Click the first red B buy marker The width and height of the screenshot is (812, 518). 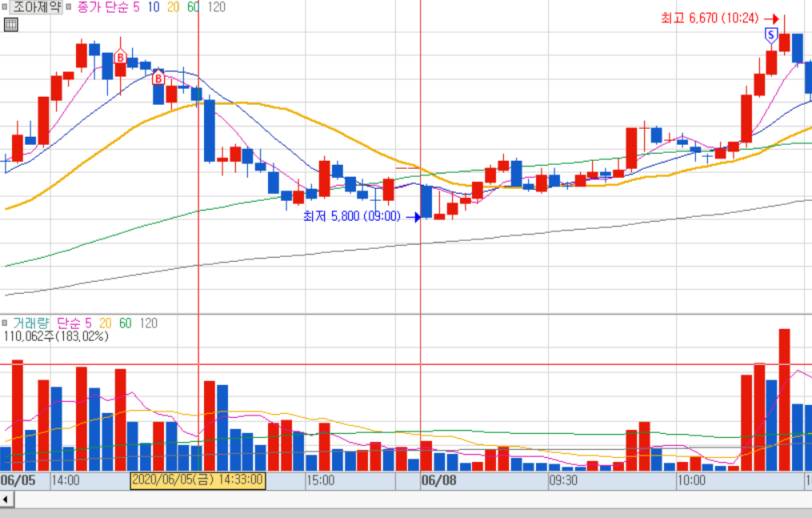tap(120, 57)
